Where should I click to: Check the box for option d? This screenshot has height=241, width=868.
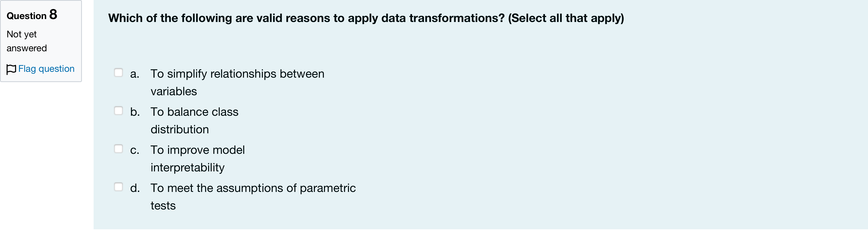click(118, 187)
